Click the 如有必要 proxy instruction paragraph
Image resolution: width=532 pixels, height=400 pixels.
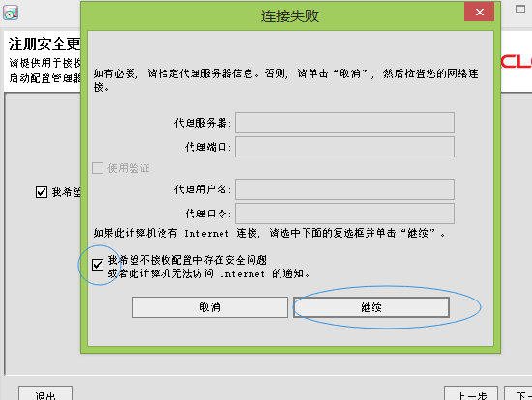click(286, 80)
